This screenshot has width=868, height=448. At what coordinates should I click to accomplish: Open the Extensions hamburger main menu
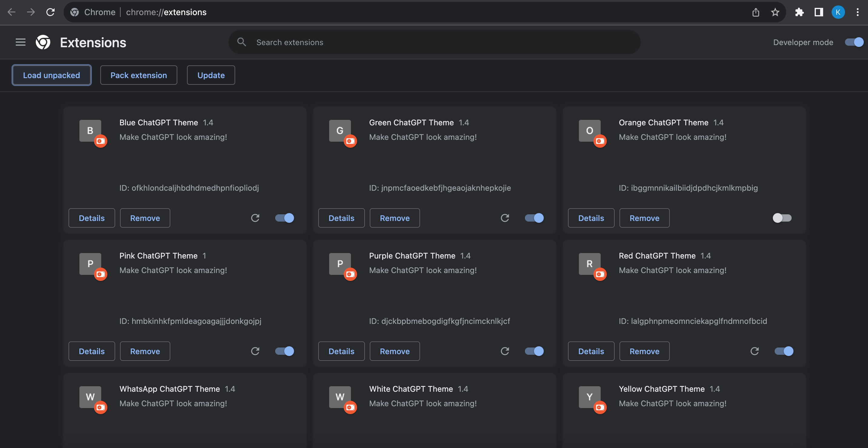click(21, 42)
